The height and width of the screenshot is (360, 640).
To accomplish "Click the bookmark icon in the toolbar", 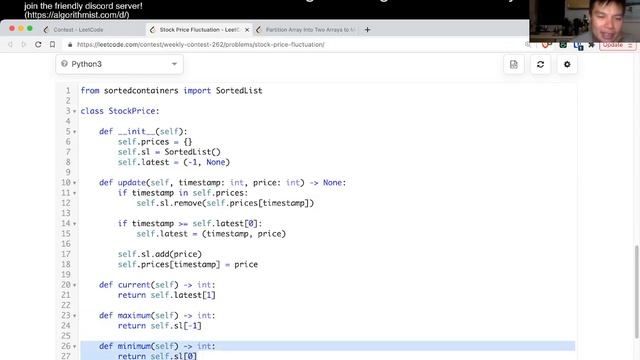I will (x=52, y=44).
